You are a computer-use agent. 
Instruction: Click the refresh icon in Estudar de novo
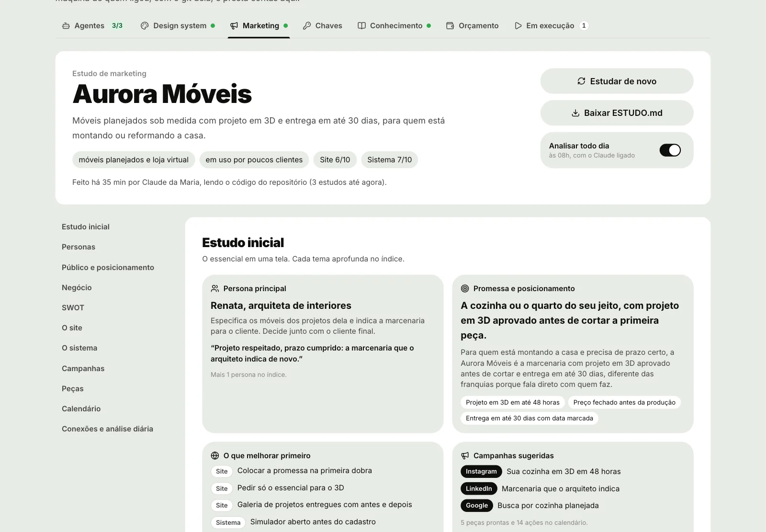(581, 81)
